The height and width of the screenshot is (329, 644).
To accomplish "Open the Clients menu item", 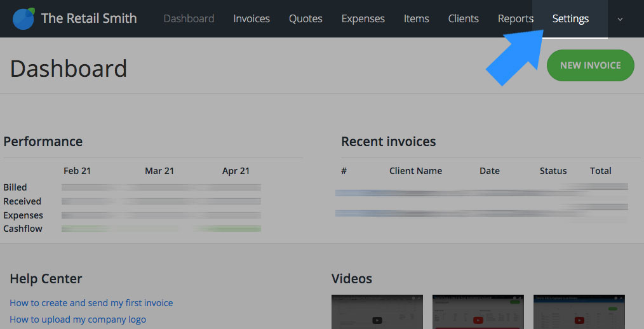I will 463,18.
